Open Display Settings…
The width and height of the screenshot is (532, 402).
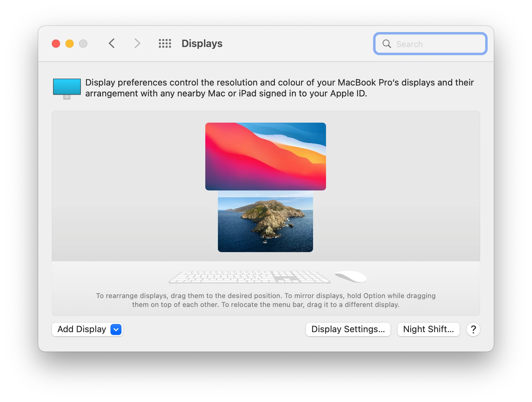[348, 329]
